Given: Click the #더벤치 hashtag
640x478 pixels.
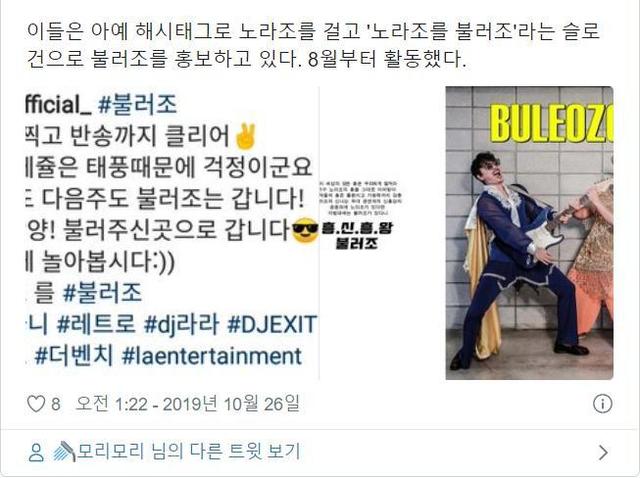Looking at the screenshot, I should (74, 356).
